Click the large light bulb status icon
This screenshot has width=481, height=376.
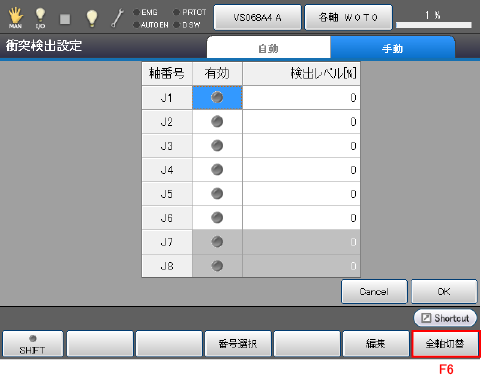[92, 18]
